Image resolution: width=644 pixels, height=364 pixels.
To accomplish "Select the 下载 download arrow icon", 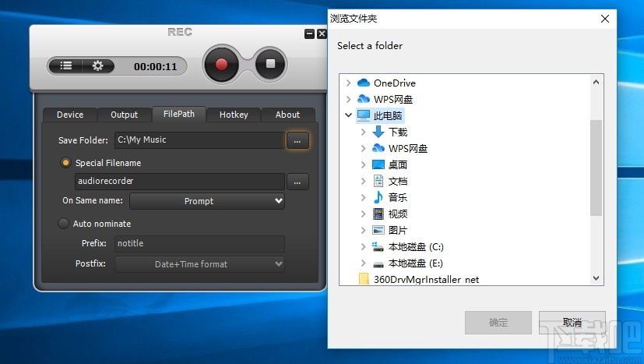I will click(x=378, y=132).
